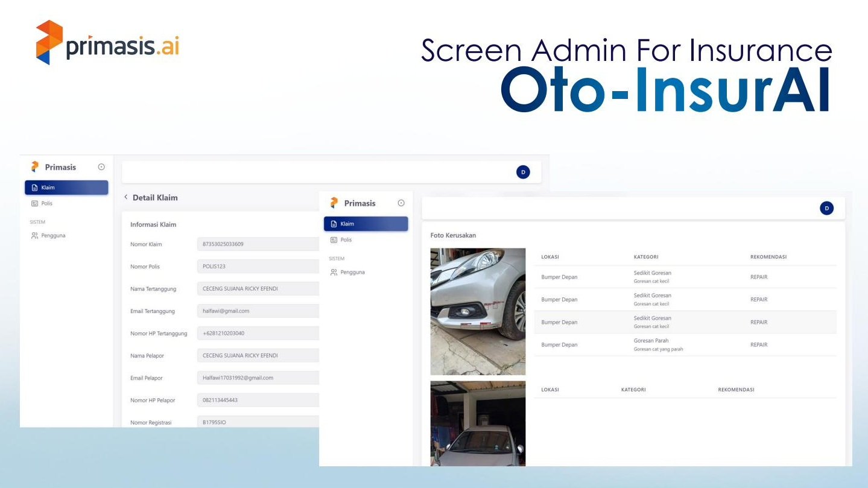
Task: Click Email Tertanggung field halfawi@gmail.com
Action: pyautogui.click(x=258, y=311)
